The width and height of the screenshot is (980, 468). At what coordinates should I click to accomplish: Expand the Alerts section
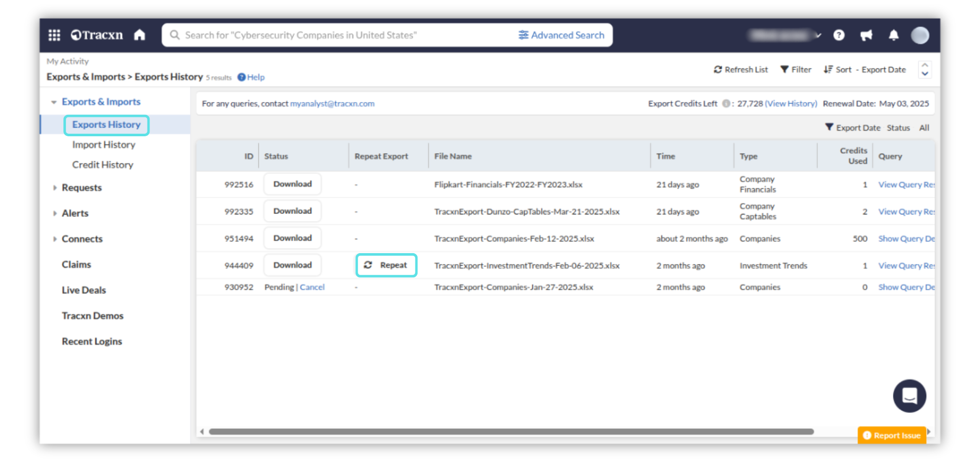tap(55, 213)
